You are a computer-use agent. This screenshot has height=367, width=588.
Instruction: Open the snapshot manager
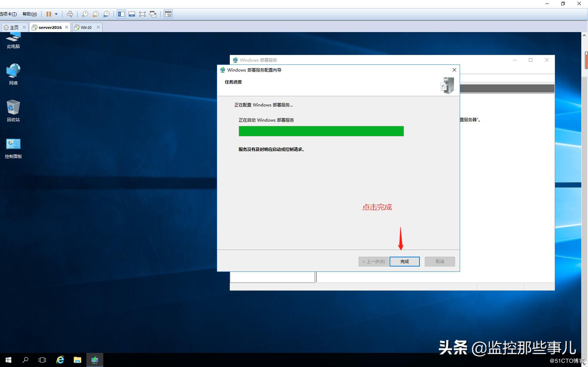point(106,14)
